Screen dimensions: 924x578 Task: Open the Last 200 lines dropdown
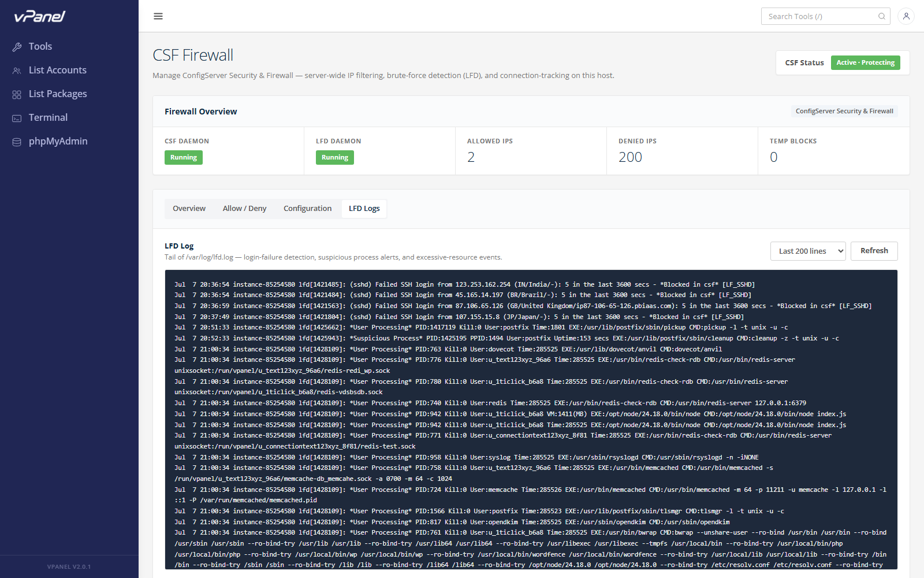coord(808,251)
